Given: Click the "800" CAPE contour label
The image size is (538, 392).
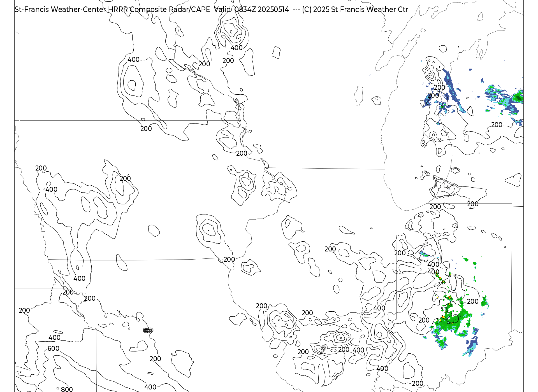Looking at the screenshot, I should [67, 389].
